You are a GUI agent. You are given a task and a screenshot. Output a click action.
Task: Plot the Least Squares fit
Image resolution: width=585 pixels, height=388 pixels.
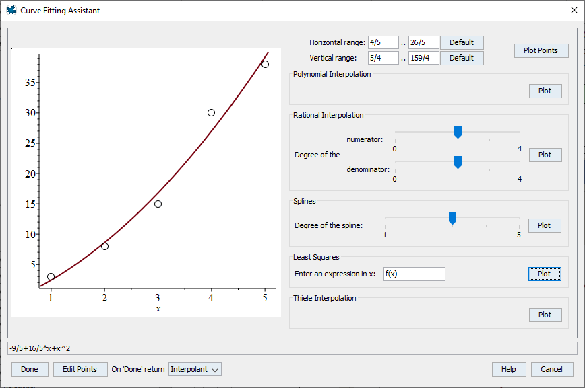[544, 274]
